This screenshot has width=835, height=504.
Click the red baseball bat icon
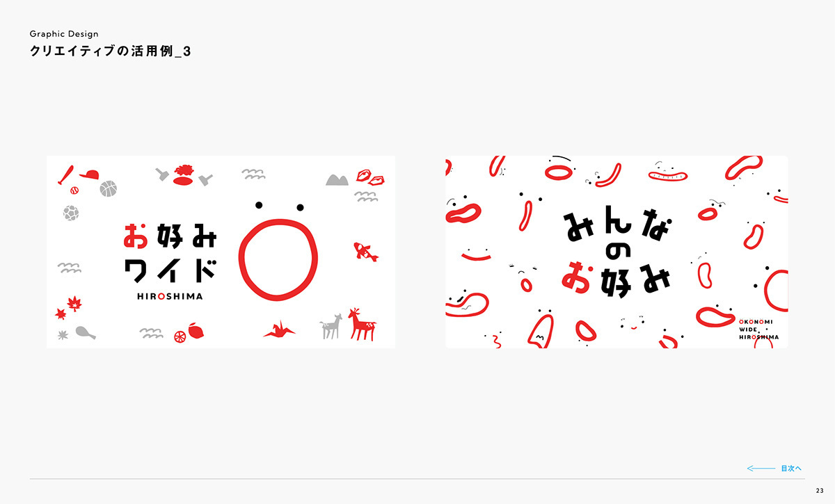[65, 174]
